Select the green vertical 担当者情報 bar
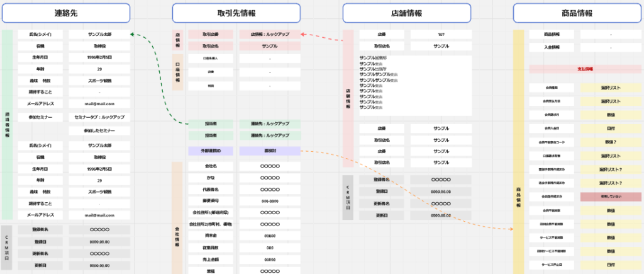 [x=7, y=124]
